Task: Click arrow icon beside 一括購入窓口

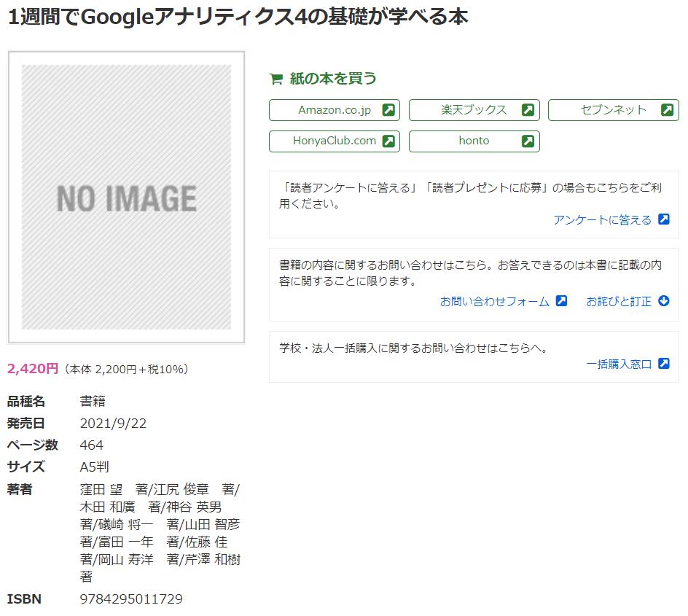Action: pos(664,363)
